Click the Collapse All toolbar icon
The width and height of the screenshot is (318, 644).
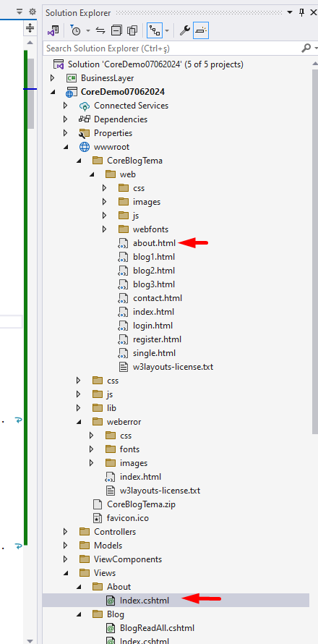point(117,31)
